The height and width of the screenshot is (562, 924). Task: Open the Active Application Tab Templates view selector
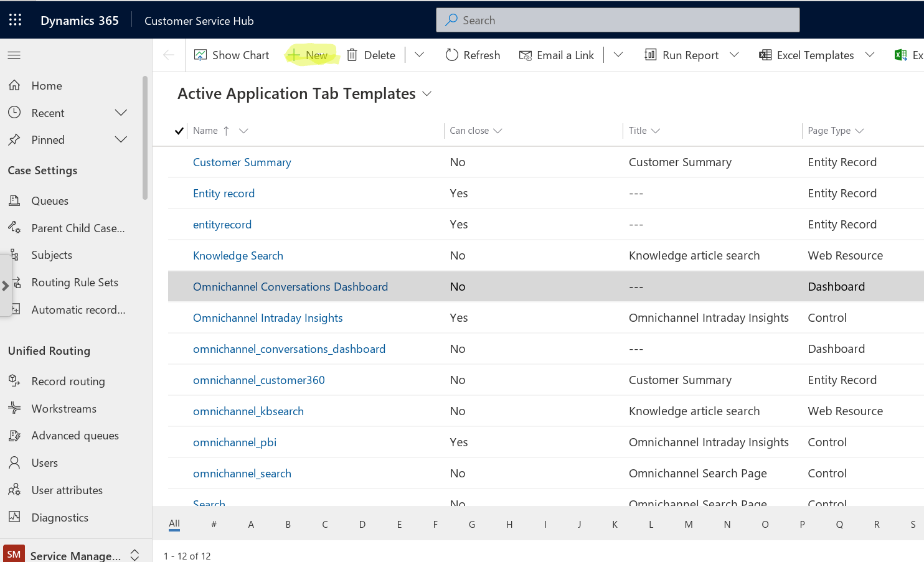[427, 93]
